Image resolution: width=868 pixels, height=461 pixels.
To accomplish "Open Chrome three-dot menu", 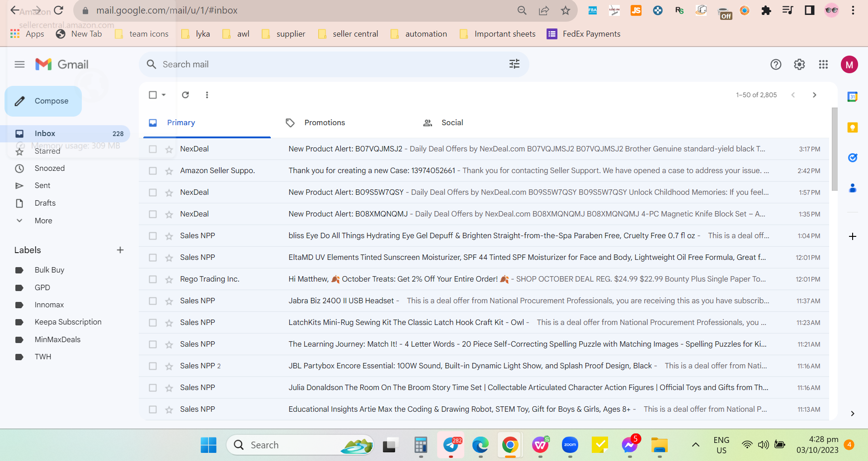I will tap(853, 10).
